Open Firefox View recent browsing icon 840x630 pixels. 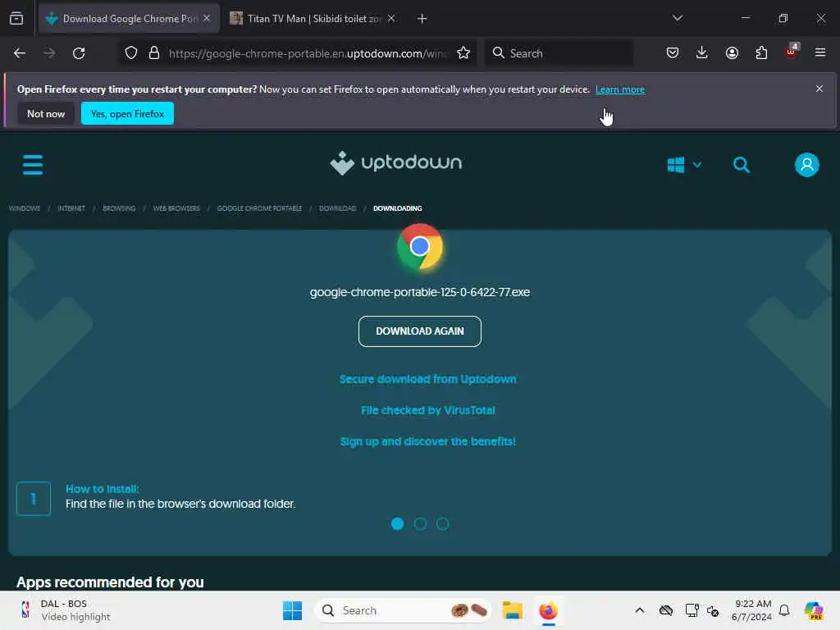tap(16, 19)
